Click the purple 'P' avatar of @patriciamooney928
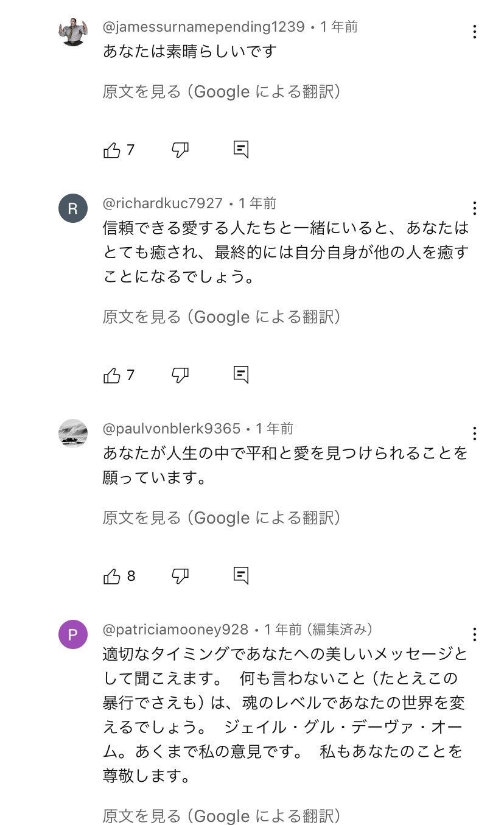The image size is (504, 825). [x=73, y=634]
